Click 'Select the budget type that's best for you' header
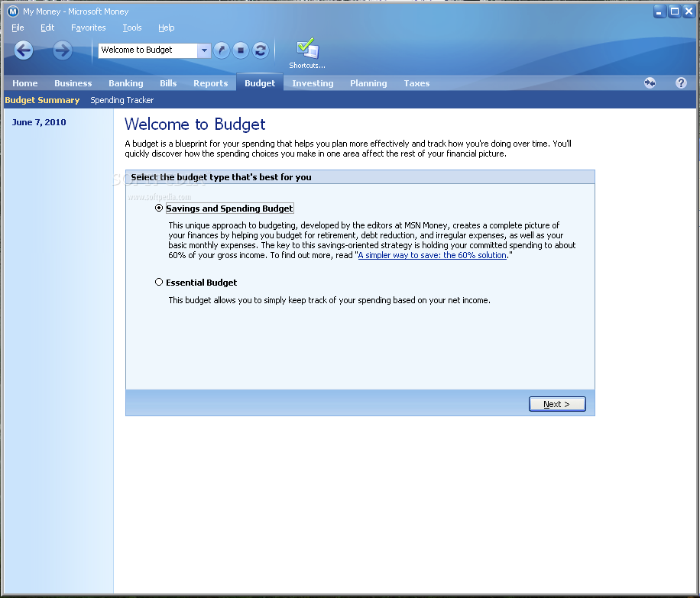Image resolution: width=700 pixels, height=598 pixels. [x=221, y=177]
